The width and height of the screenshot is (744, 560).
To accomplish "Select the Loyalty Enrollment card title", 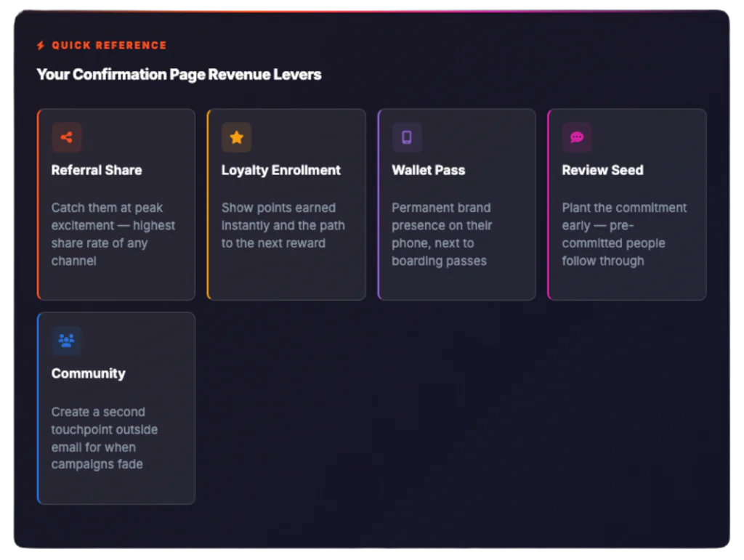I will [281, 170].
